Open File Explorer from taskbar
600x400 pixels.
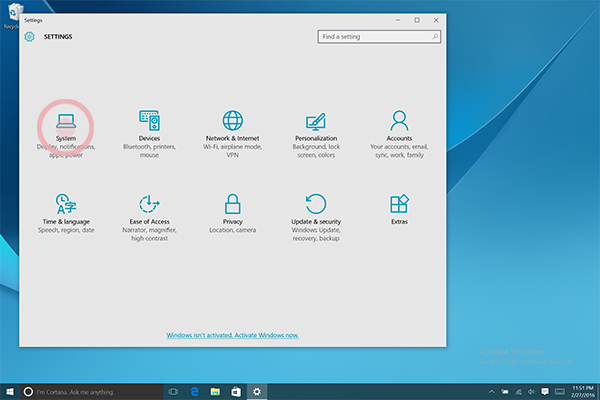coord(215,392)
